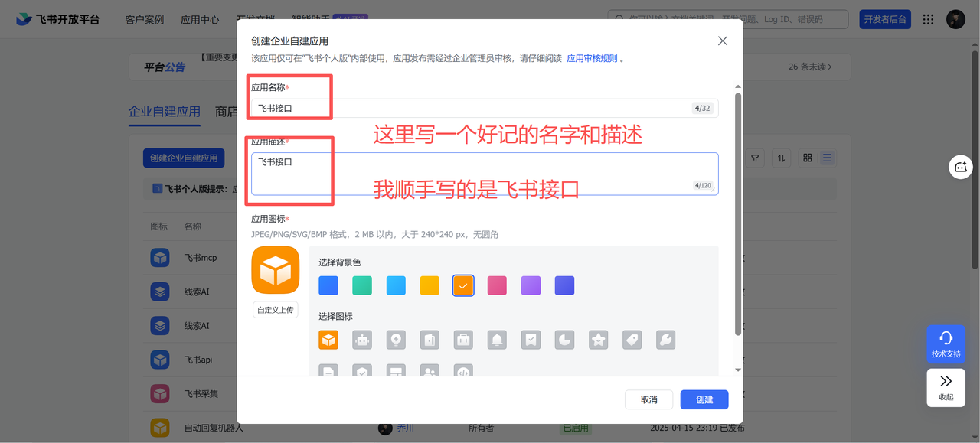Click the 取消 button

tap(649, 399)
